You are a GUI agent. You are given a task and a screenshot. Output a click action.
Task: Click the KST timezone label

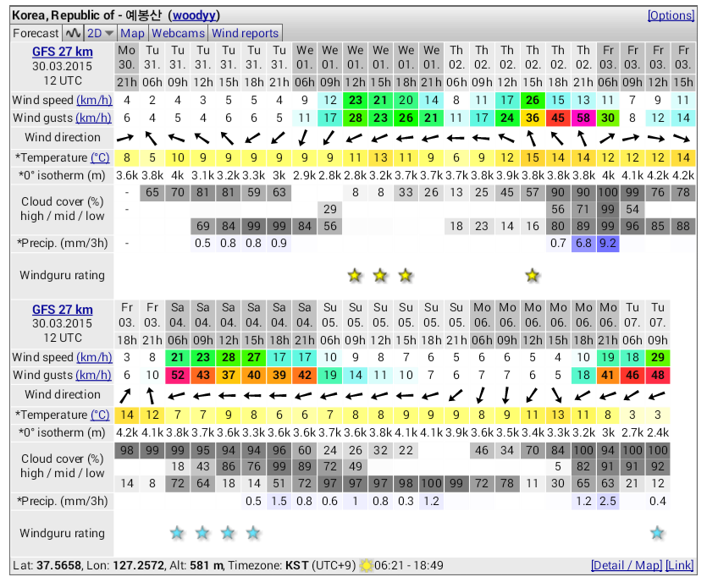296,565
